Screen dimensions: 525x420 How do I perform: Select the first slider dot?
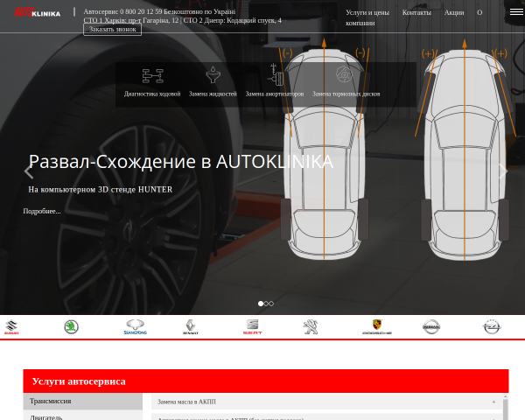pyautogui.click(x=261, y=304)
